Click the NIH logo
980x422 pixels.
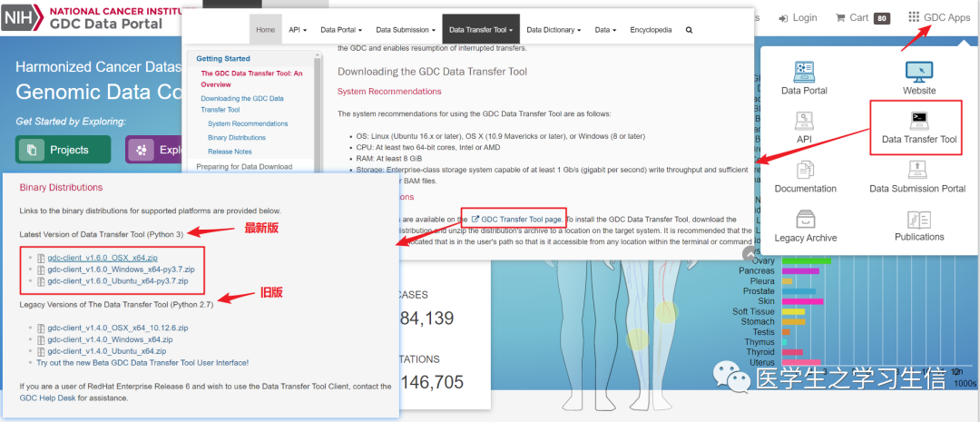coord(23,18)
